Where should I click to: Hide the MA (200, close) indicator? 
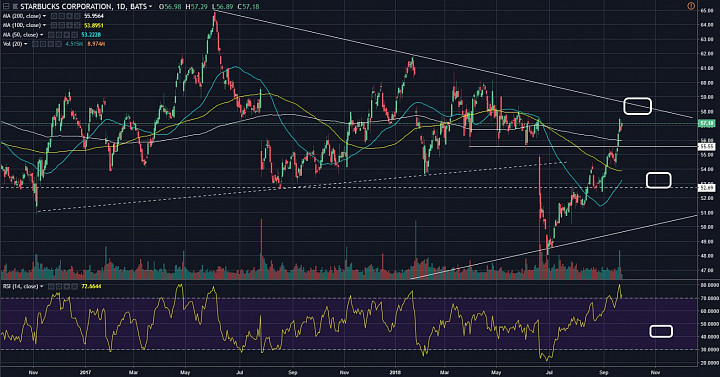[53, 16]
